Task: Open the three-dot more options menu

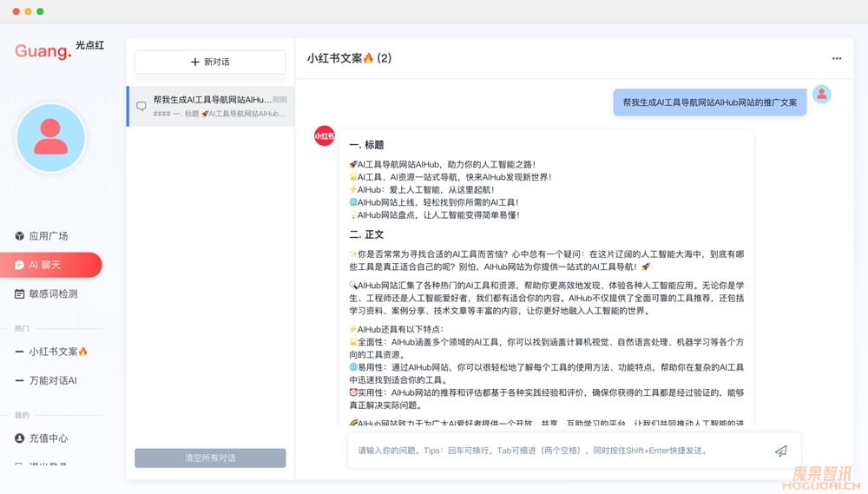Action: coord(837,58)
